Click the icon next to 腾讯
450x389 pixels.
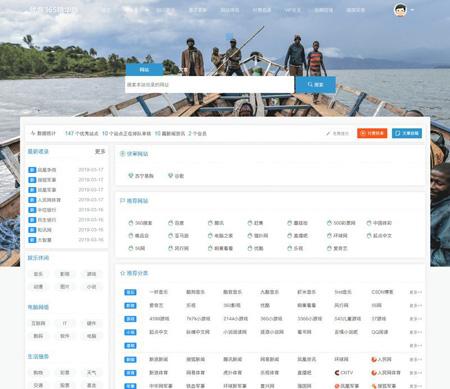tap(210, 223)
